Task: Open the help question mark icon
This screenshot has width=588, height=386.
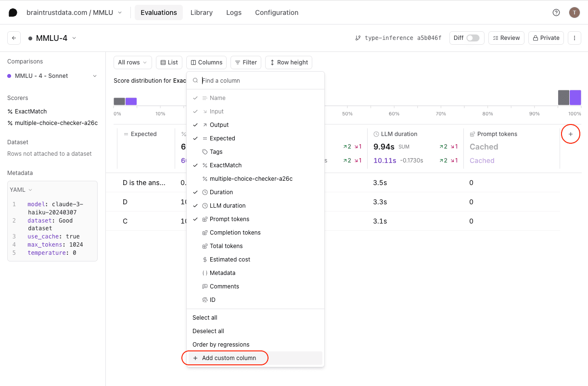Action: point(556,12)
